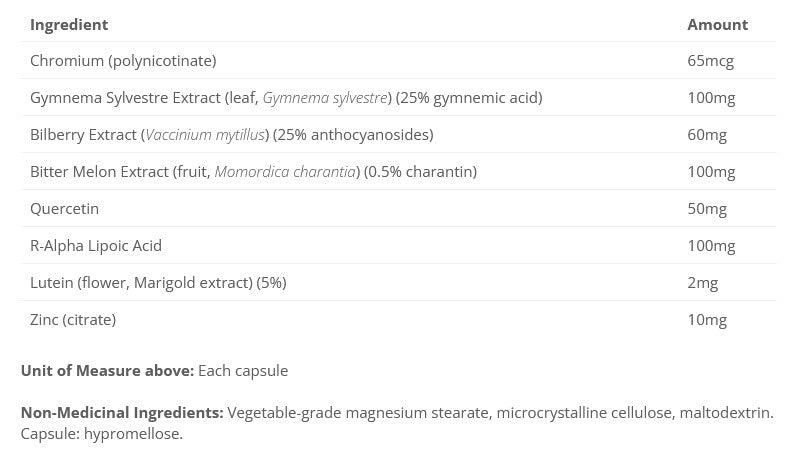Click the amount for Bitter Melon Extract
Image resolution: width=798 pixels, height=471 pixels.
point(711,172)
